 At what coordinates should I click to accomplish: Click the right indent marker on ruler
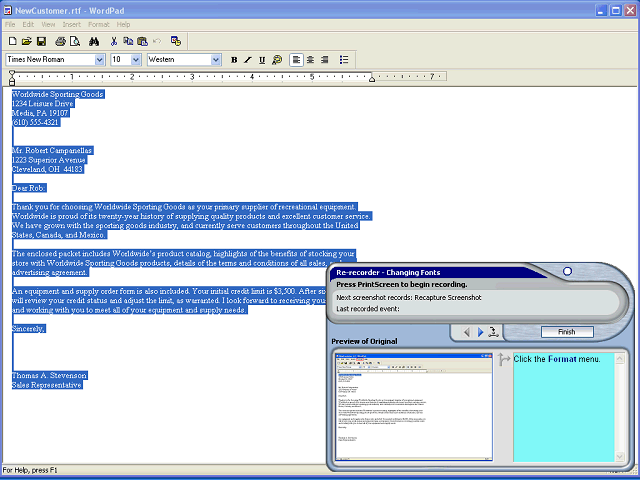pos(372,79)
